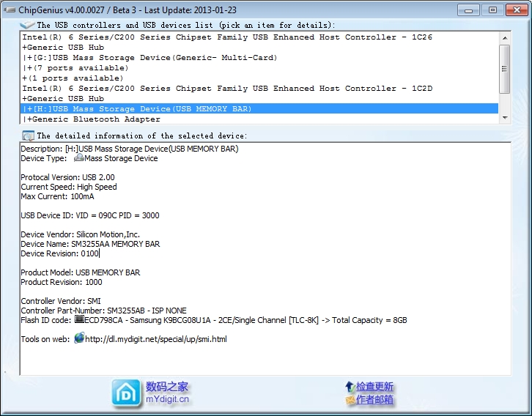Click the VID = 090C PID = 3000 line
532x416 pixels.
pos(90,215)
